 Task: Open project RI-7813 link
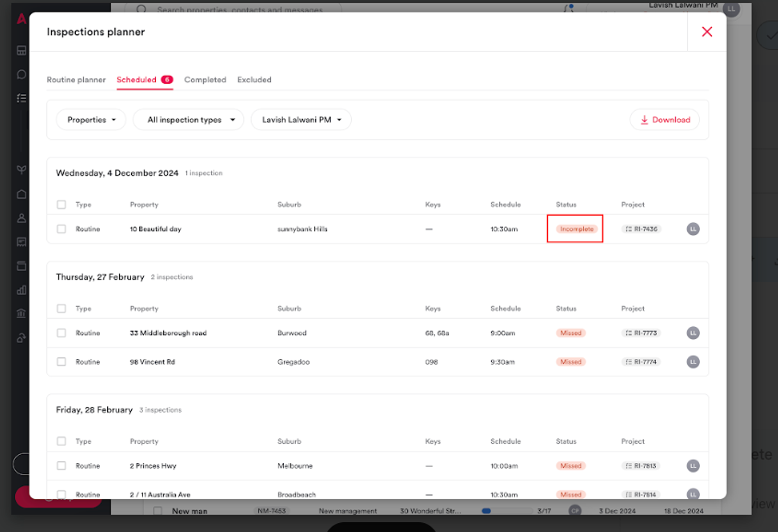[641, 466]
